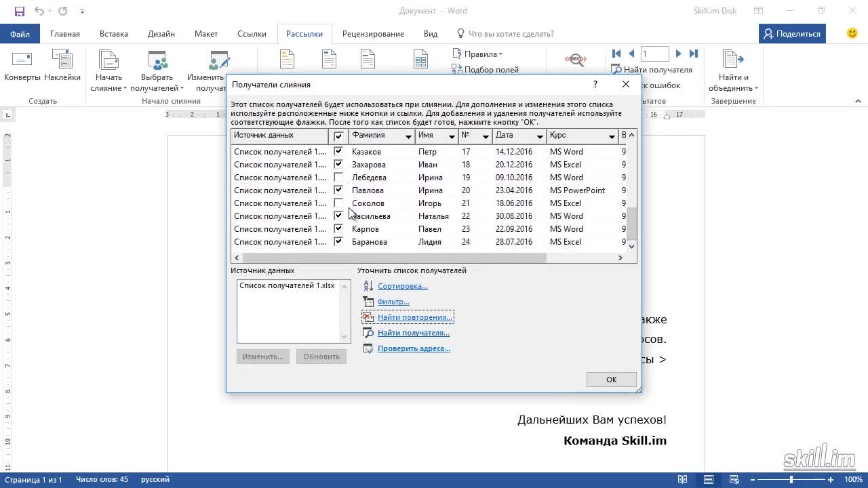Click the validate addresses icon in dialog
868x488 pixels.
coord(368,348)
